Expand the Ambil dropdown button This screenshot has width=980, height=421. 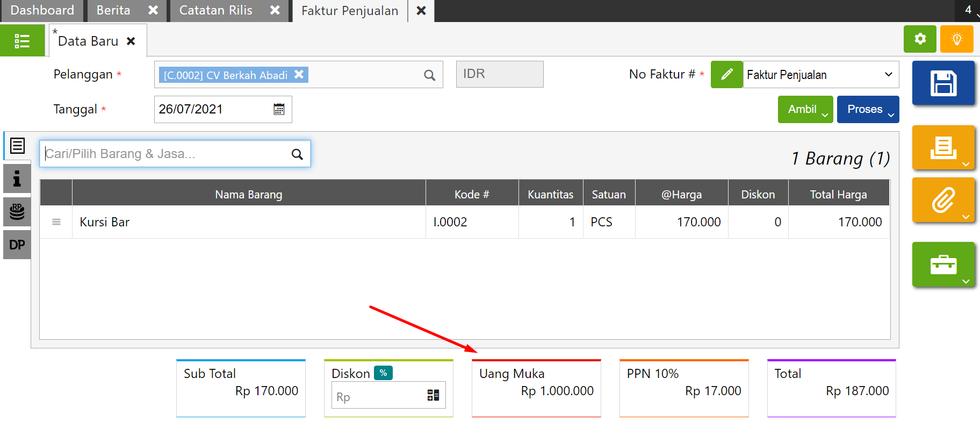pos(805,109)
